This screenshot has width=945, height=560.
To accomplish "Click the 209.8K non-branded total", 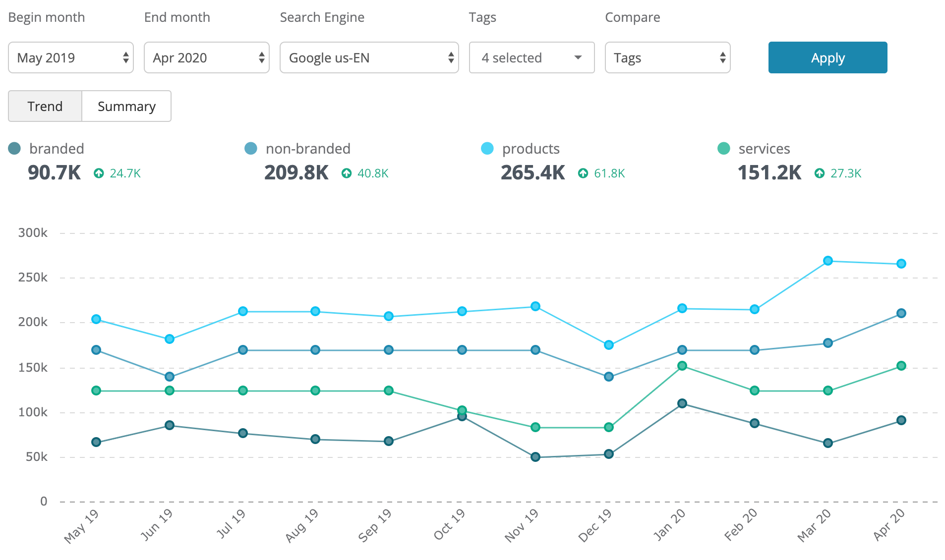I will click(x=296, y=173).
